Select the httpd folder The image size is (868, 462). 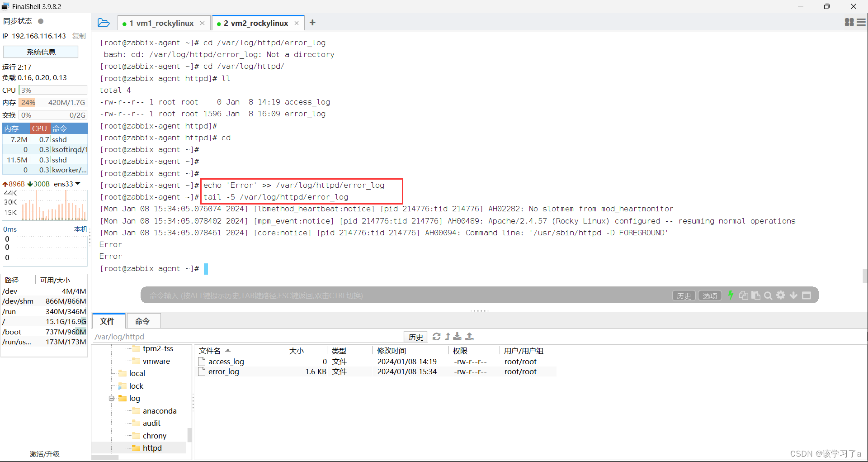pyautogui.click(x=152, y=448)
